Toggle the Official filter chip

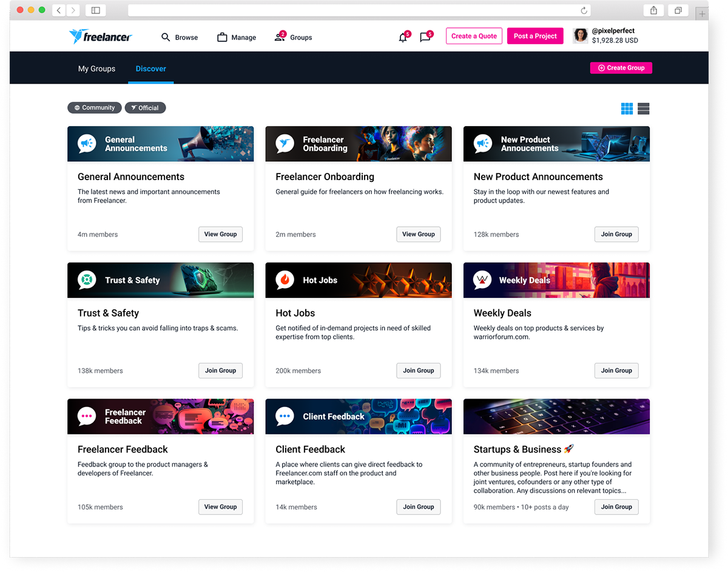click(145, 108)
